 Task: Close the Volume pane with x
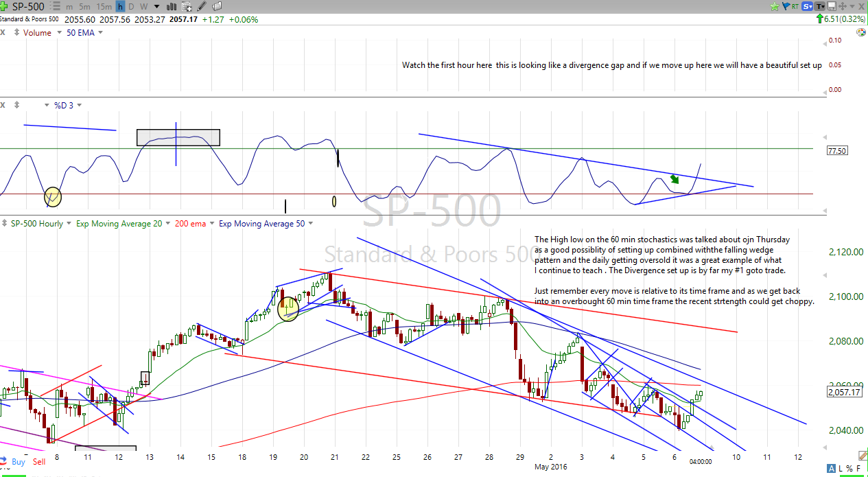(x=3, y=32)
